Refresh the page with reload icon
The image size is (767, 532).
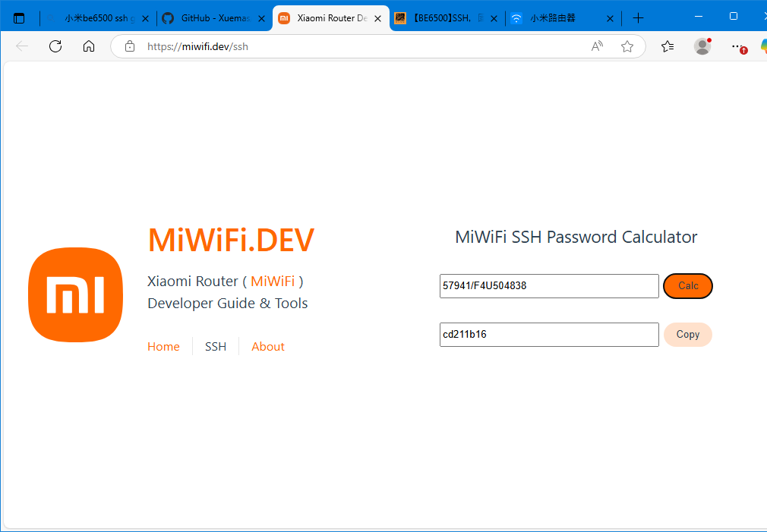55,46
